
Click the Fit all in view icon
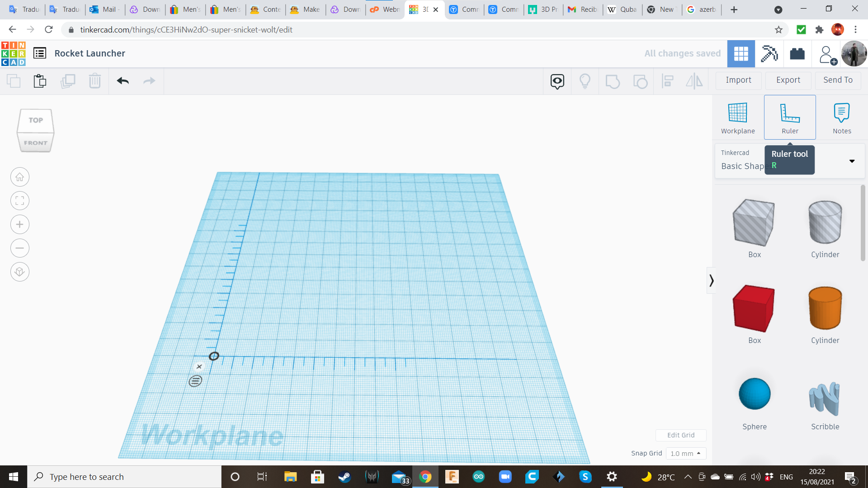[x=20, y=201]
